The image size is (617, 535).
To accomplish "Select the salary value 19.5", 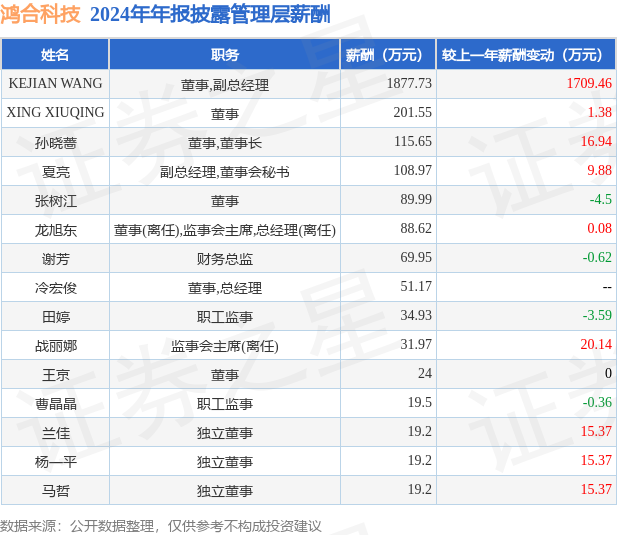I will click(x=420, y=402).
